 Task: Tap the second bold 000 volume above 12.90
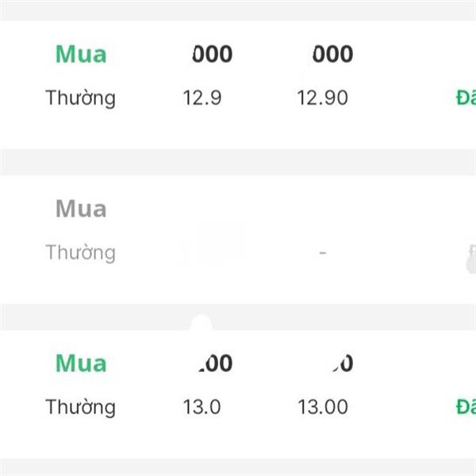pyautogui.click(x=333, y=54)
